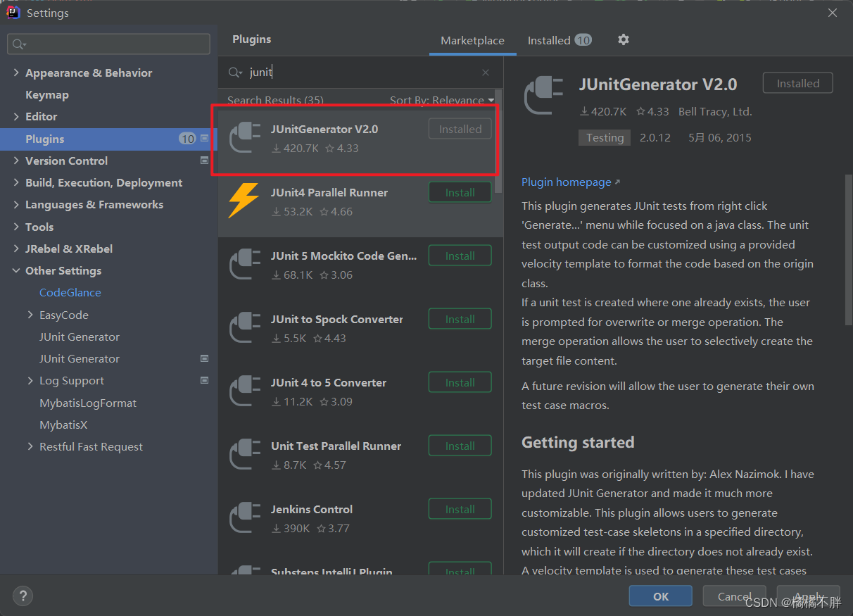The image size is (853, 616).
Task: Collapse the Other Settings node
Action: point(16,270)
